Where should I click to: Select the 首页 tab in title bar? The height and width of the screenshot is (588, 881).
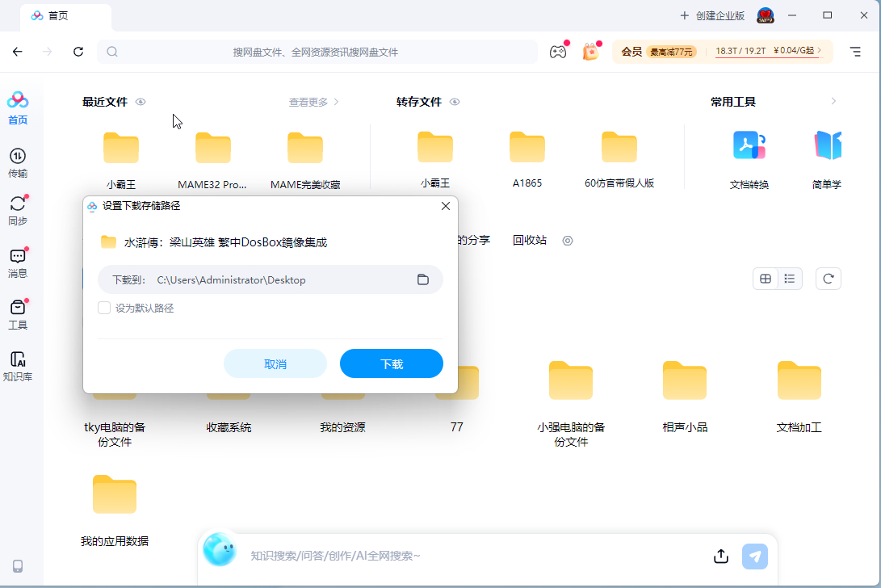click(x=58, y=15)
